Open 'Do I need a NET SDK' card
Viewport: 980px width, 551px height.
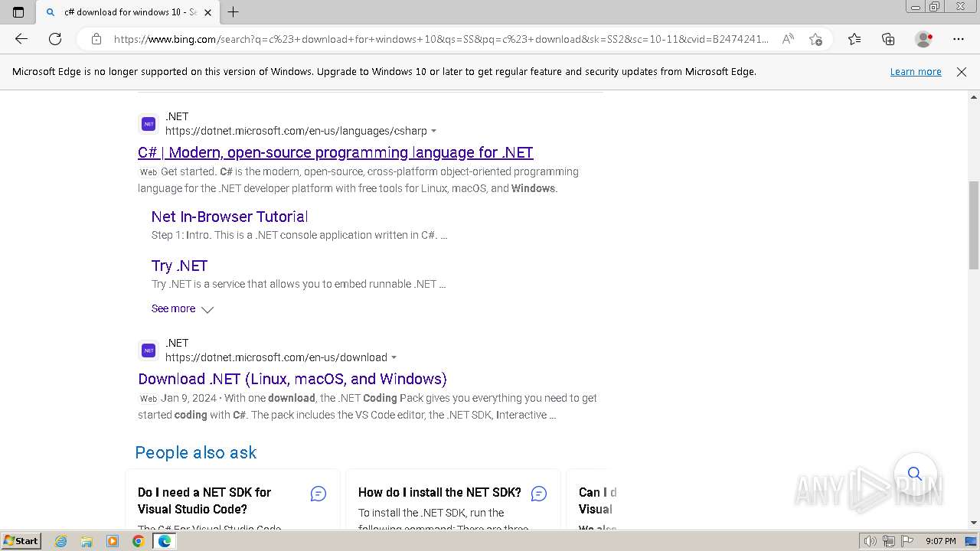click(x=204, y=500)
